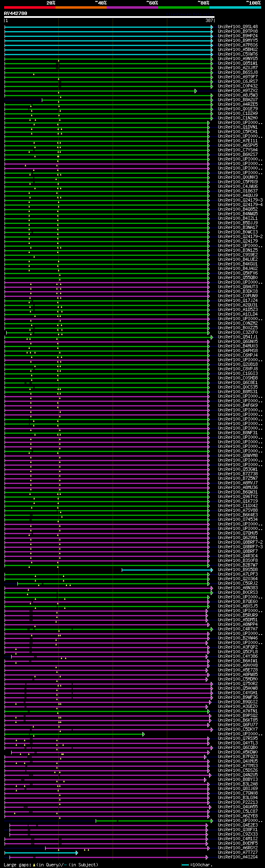The image size is (265, 868).
Task: Select label UniRef100_Q5CFL8
Action: point(238,652)
